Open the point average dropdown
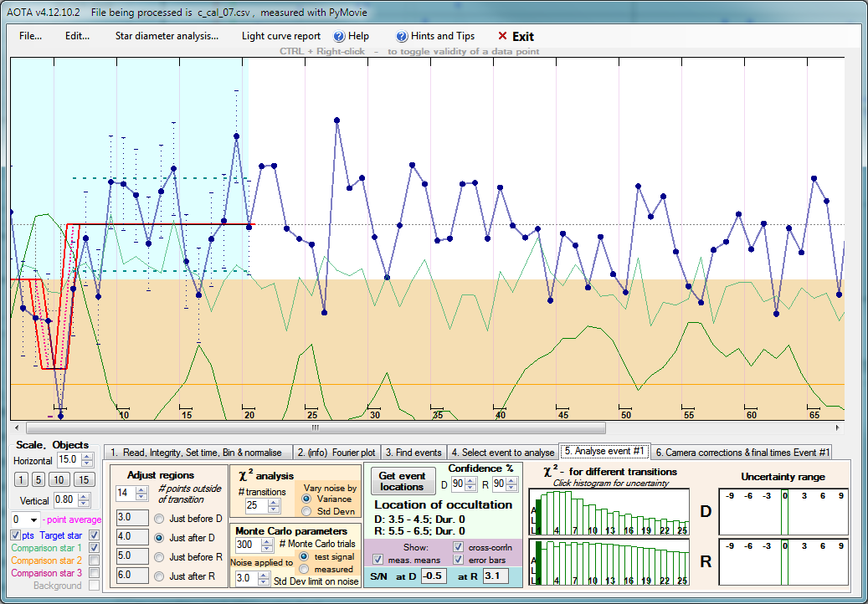The height and width of the screenshot is (604, 868). point(33,520)
